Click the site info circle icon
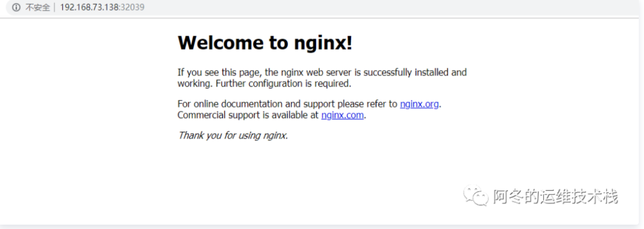 16,7
